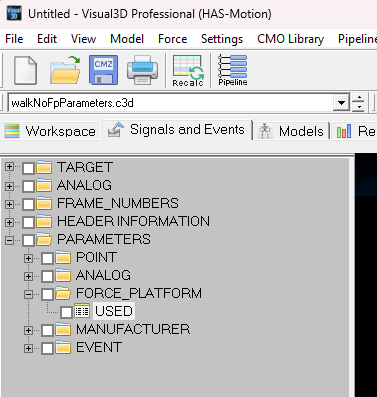Click the New document toolbar icon

pos(25,70)
